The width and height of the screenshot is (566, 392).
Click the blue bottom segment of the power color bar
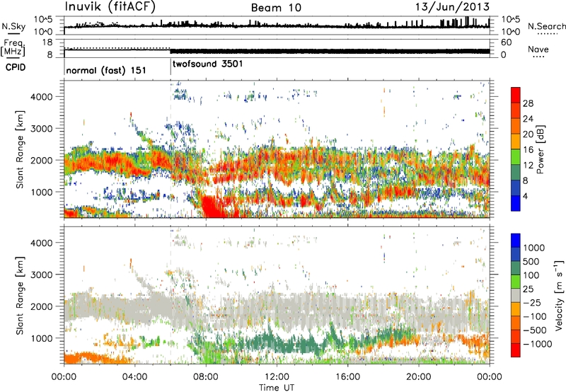(516, 203)
